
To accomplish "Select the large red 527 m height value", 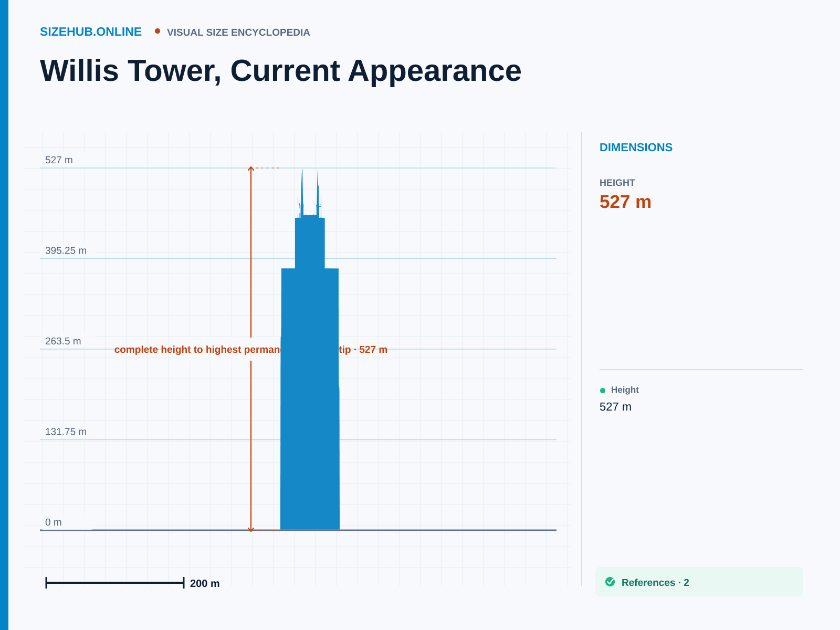I will tap(625, 202).
